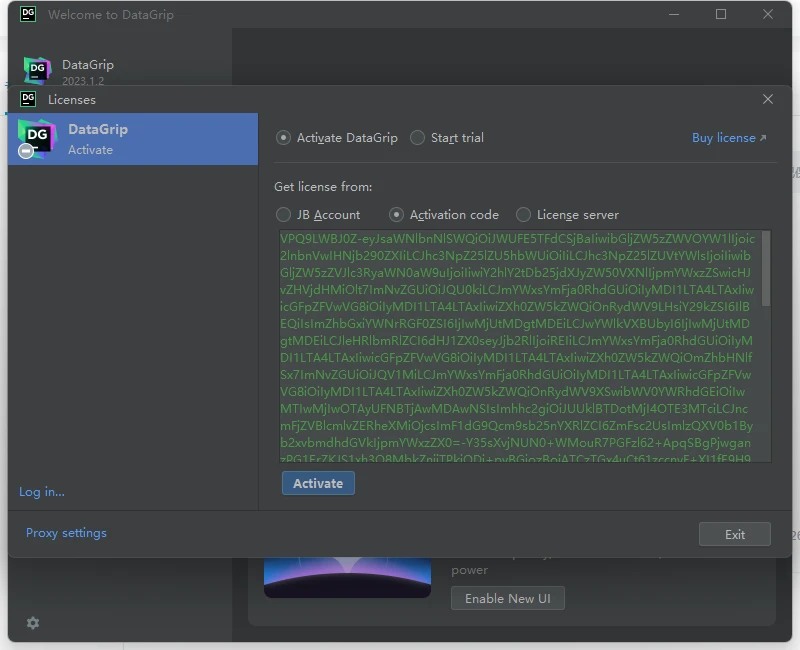
Task: Click the DG icon in Licenses title bar
Action: click(x=28, y=99)
